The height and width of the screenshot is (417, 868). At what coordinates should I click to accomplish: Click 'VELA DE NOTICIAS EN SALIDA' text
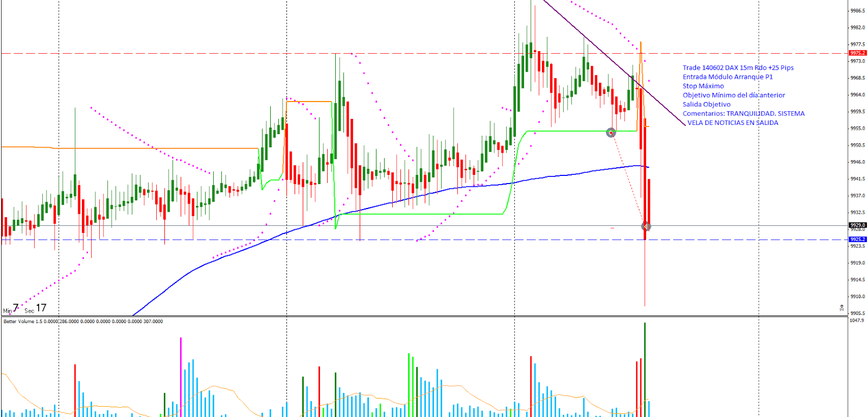732,123
